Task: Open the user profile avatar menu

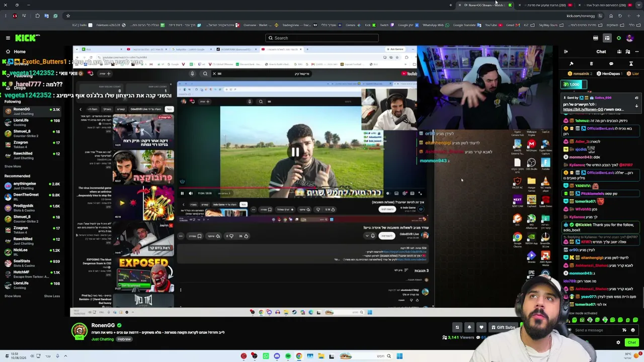Action: (630, 38)
